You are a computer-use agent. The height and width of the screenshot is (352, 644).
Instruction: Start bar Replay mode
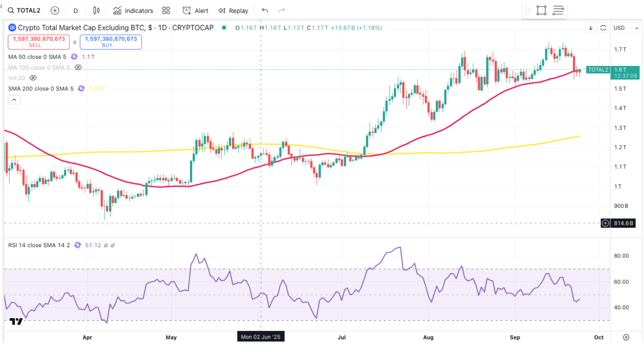(x=233, y=11)
